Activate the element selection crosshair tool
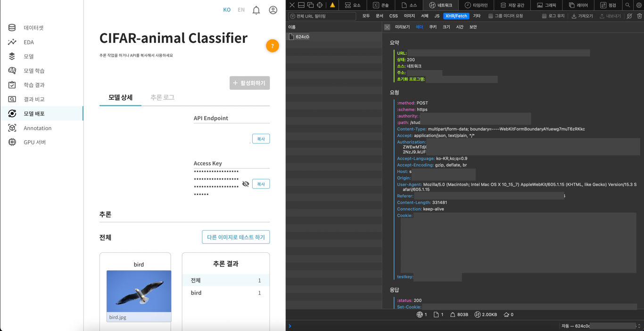 pyautogui.click(x=319, y=5)
